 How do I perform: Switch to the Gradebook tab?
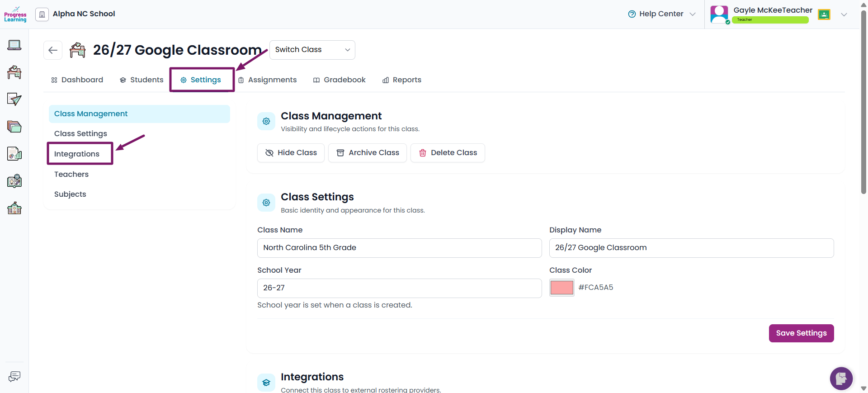pos(340,80)
